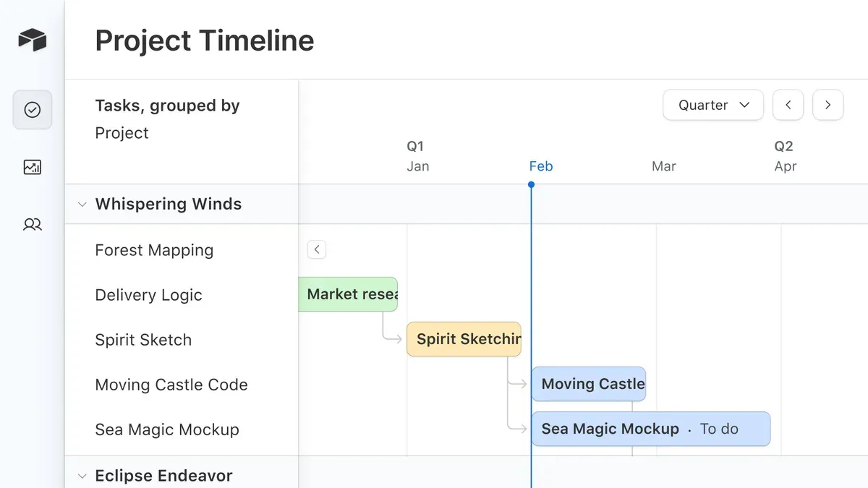868x488 pixels.
Task: Open the green Market research timeline bar
Action: [x=348, y=294]
